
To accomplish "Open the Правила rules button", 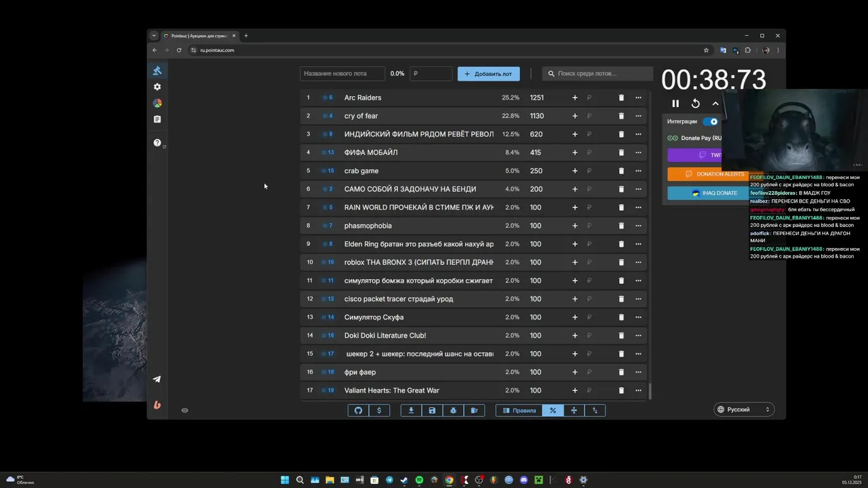I will tap(519, 410).
